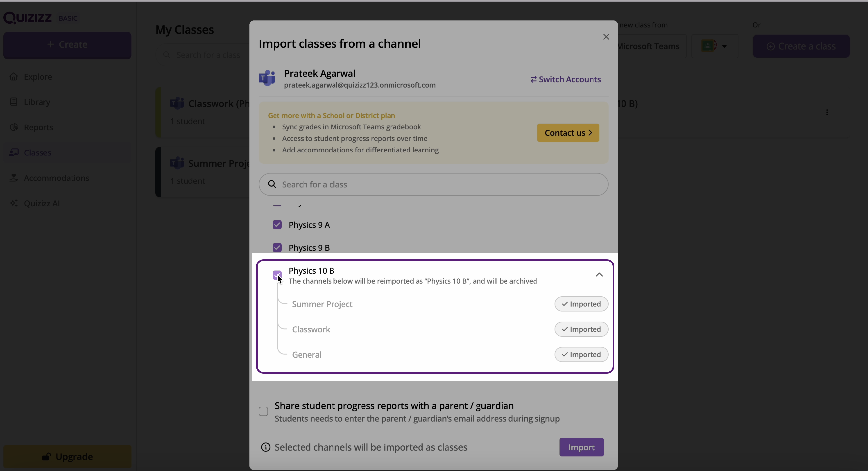The width and height of the screenshot is (868, 471).
Task: Focus the dialog's Search for a class field
Action: [438, 184]
